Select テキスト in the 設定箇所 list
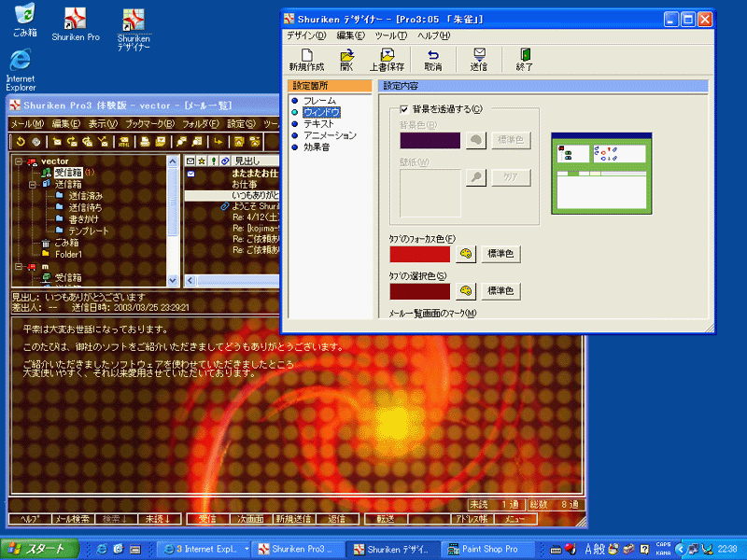 [x=318, y=123]
